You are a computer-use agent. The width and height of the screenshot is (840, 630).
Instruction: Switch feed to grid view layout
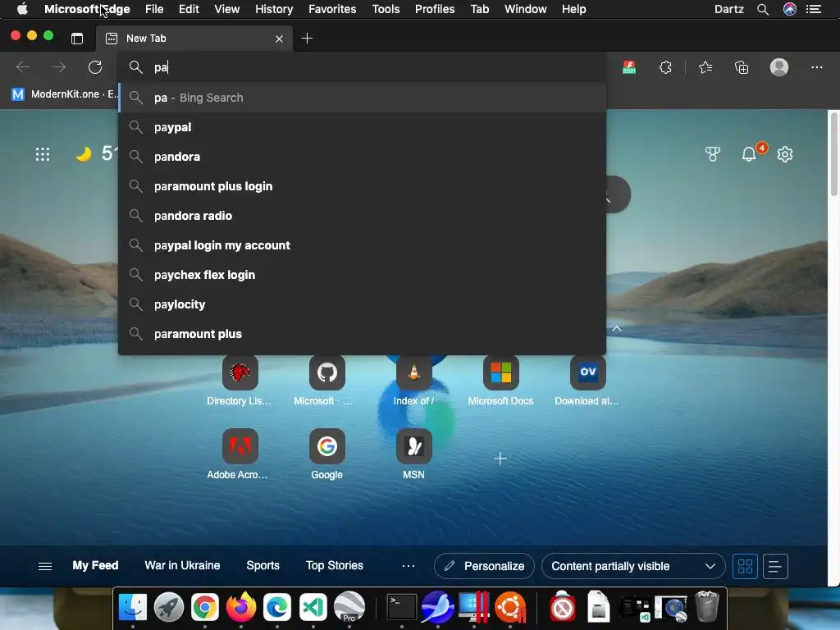point(745,566)
